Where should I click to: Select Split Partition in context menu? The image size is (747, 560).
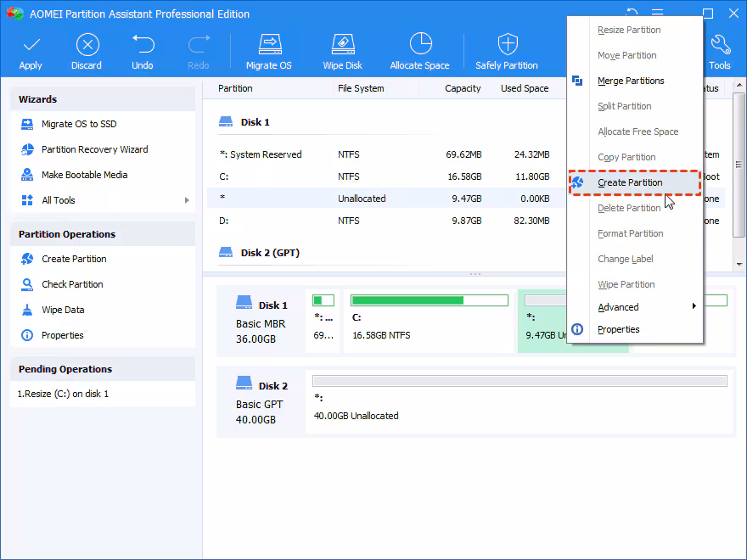click(x=625, y=106)
